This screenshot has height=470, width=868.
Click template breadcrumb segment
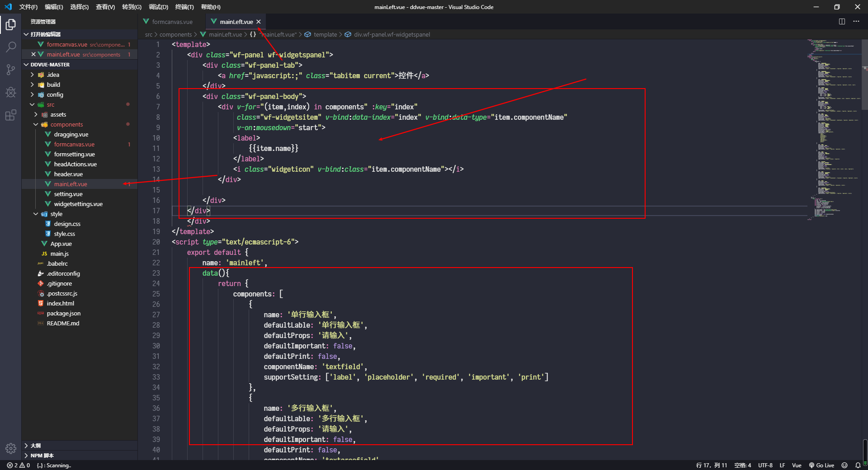click(325, 34)
